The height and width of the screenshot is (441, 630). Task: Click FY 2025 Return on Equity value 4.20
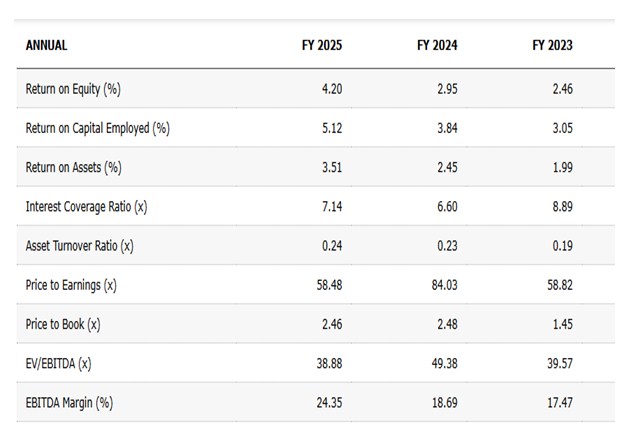[x=330, y=89]
